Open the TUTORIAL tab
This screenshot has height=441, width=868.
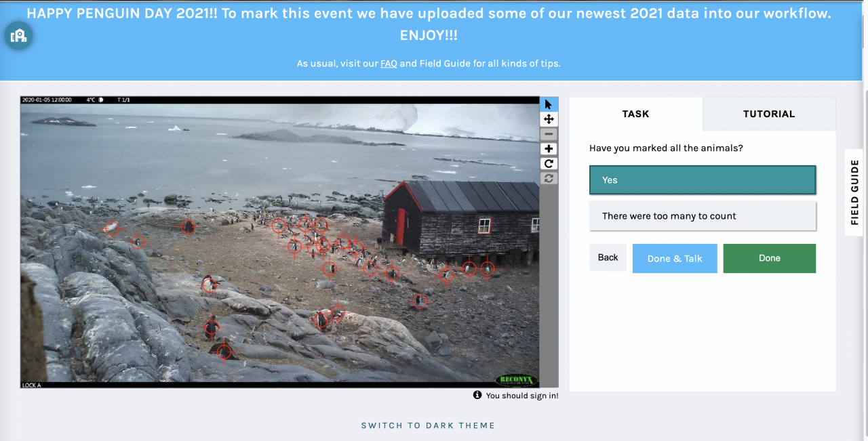[769, 114]
